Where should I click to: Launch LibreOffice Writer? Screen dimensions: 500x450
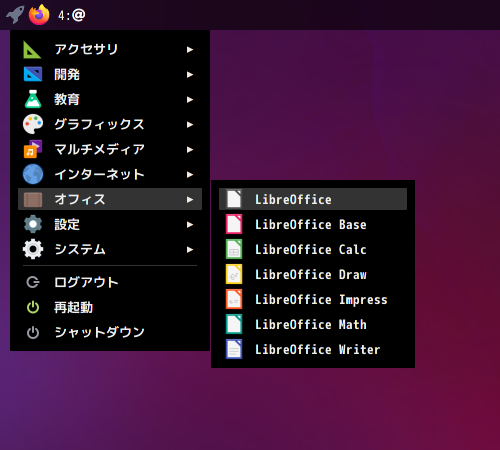coord(313,349)
